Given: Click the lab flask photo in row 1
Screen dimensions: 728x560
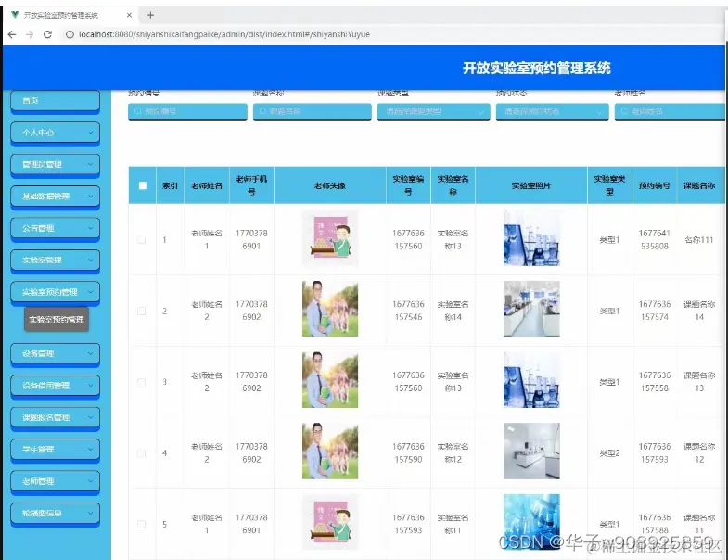Looking at the screenshot, I should [531, 238].
